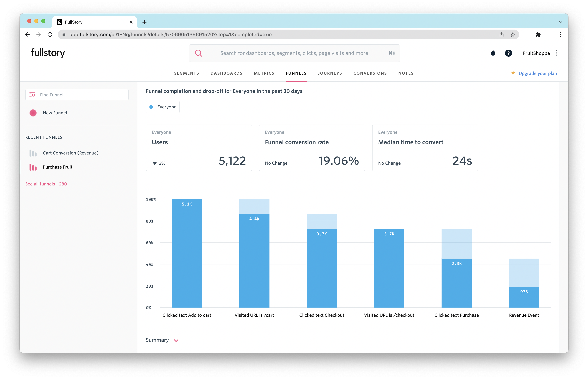This screenshot has height=379, width=588.
Task: Click the browser share icon
Action: pyautogui.click(x=502, y=35)
